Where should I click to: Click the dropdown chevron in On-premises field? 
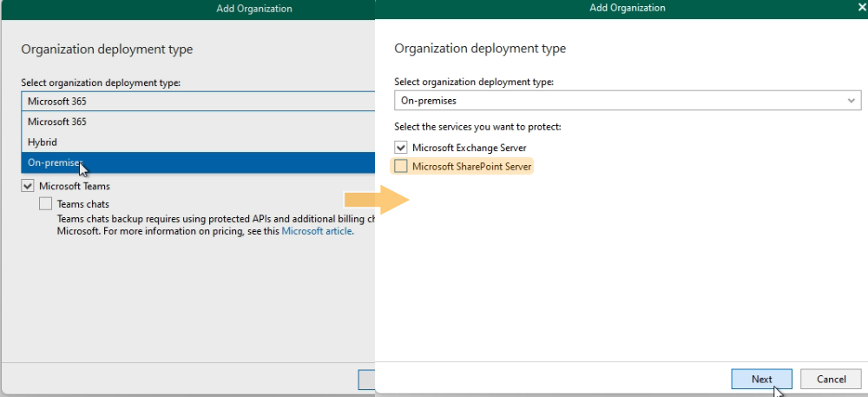click(852, 101)
